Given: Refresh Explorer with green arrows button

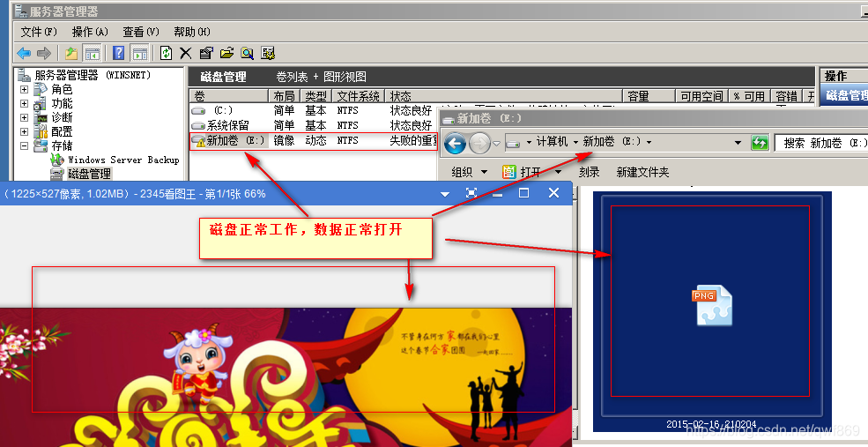Looking at the screenshot, I should [760, 143].
